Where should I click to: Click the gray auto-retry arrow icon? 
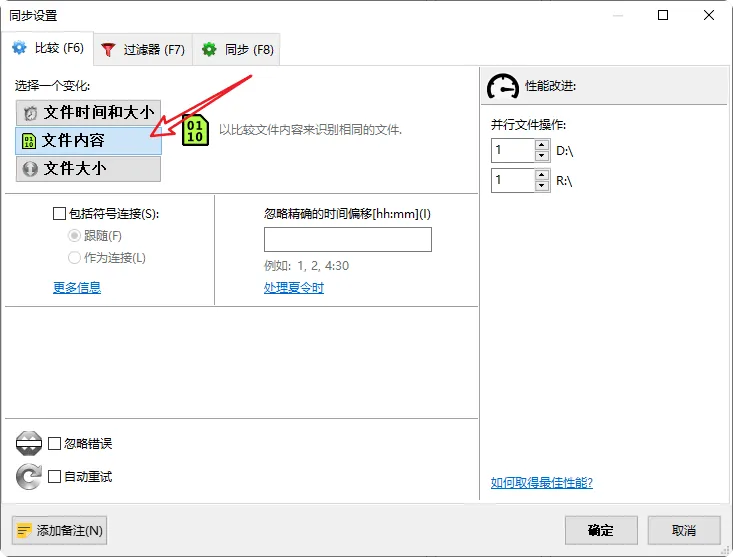click(29, 477)
